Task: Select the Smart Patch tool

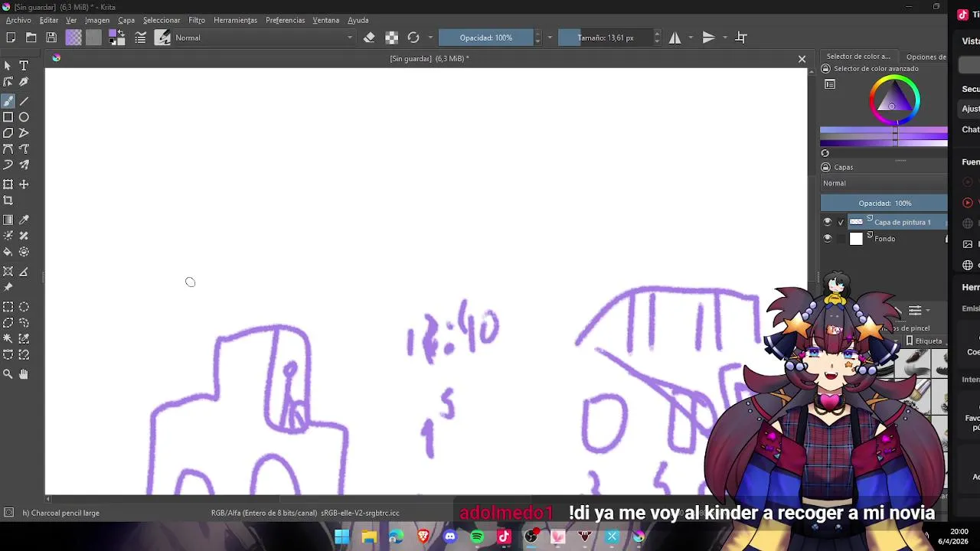Action: 24,236
